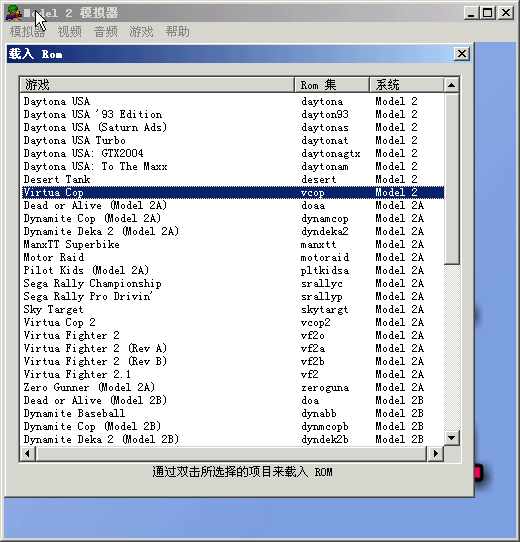Open the 游戏 menu
Image resolution: width=520 pixels, height=542 pixels.
pos(141,32)
